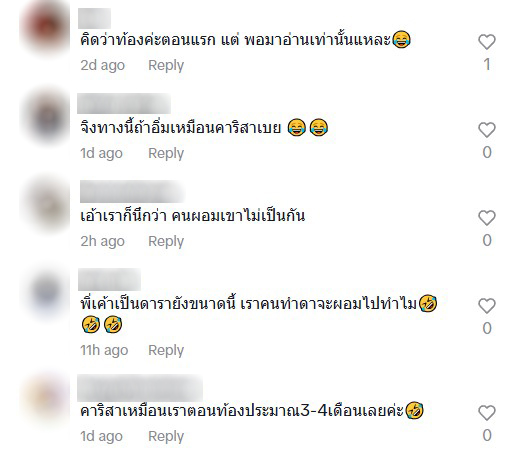Open blurred username above the 2d ago comment
The image size is (524, 462).
pyautogui.click(x=95, y=18)
